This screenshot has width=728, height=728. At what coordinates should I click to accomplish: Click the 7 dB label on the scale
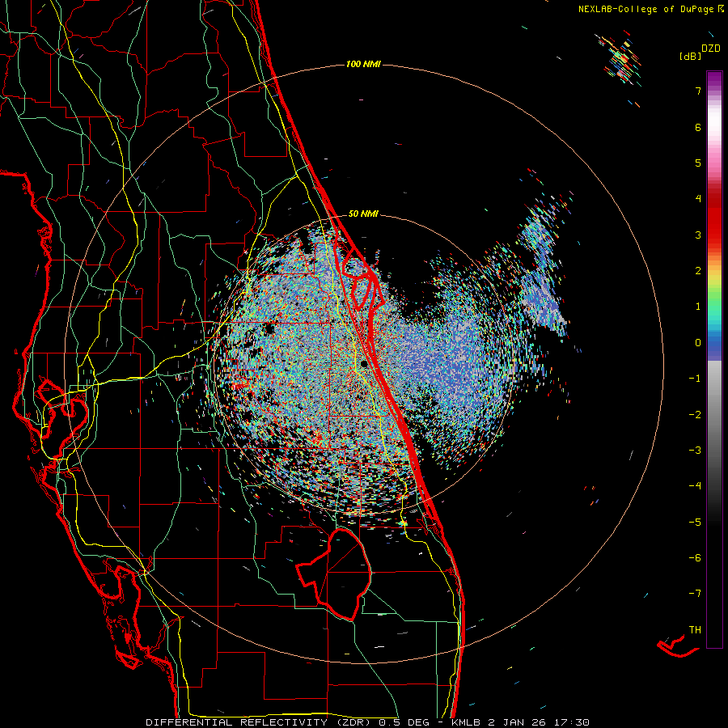click(698, 91)
